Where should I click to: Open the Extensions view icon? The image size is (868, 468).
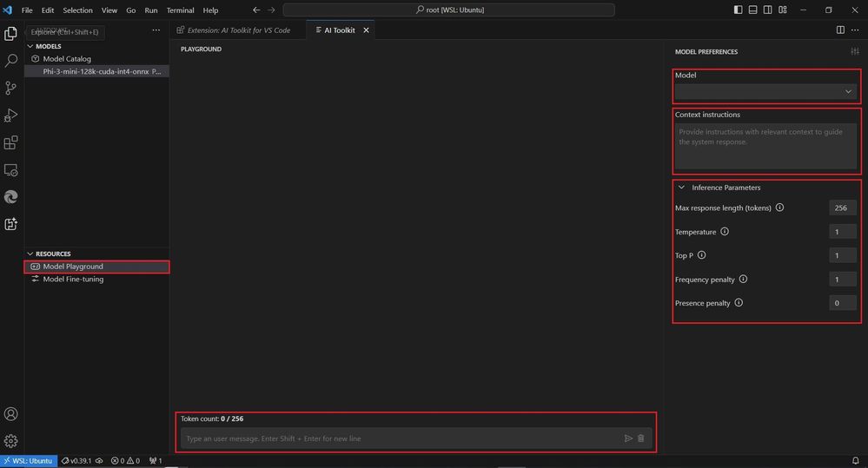click(x=10, y=142)
